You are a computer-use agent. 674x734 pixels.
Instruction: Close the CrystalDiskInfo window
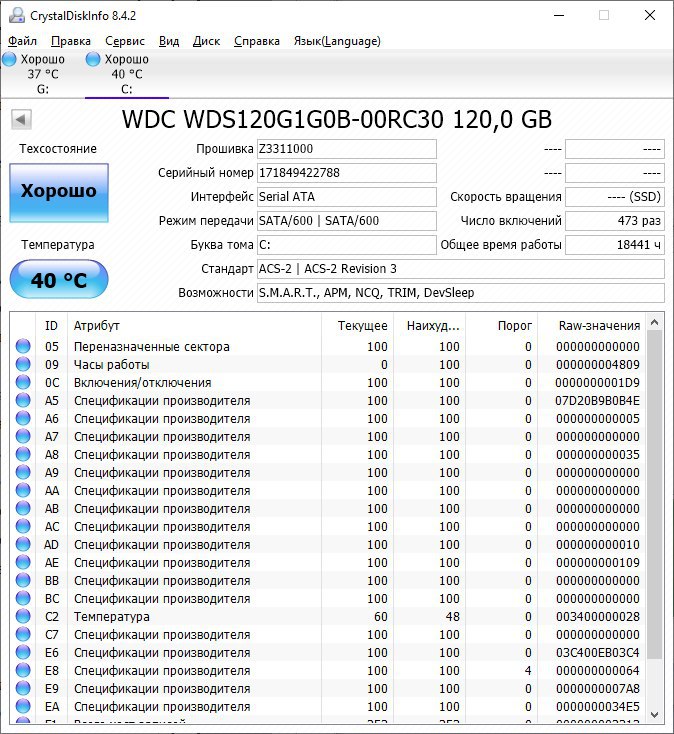click(x=650, y=15)
